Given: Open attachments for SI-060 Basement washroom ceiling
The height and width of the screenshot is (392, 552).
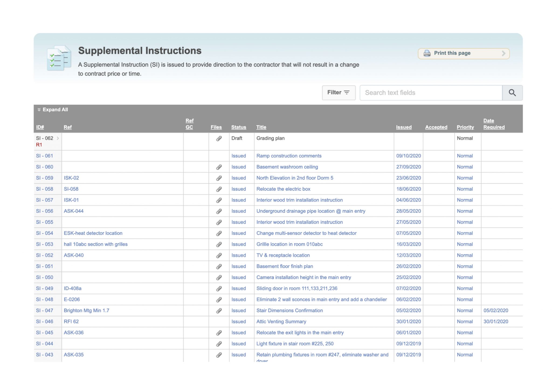Looking at the screenshot, I should tap(219, 167).
